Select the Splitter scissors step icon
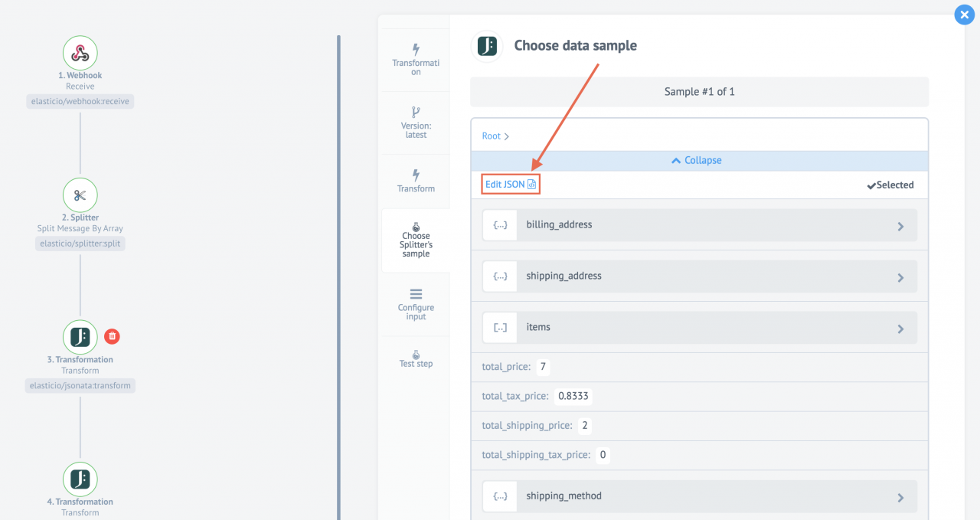 coord(80,195)
